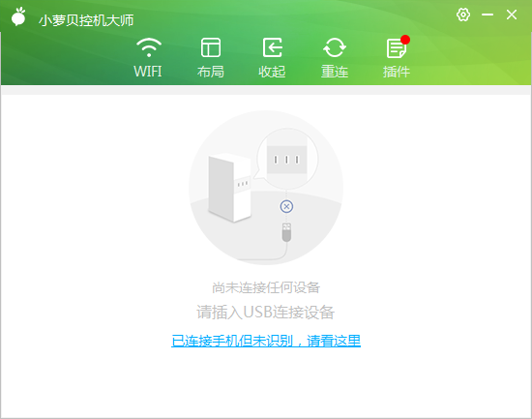Click the 请插入USB连接设备 text

tap(266, 312)
